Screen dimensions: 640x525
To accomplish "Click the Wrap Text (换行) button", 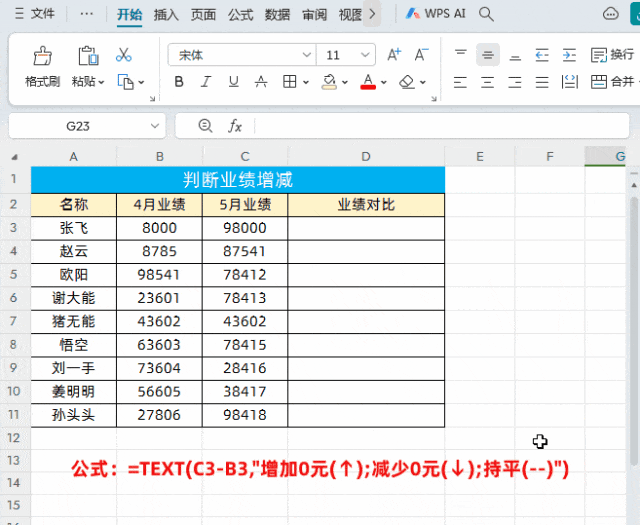I will click(x=612, y=55).
